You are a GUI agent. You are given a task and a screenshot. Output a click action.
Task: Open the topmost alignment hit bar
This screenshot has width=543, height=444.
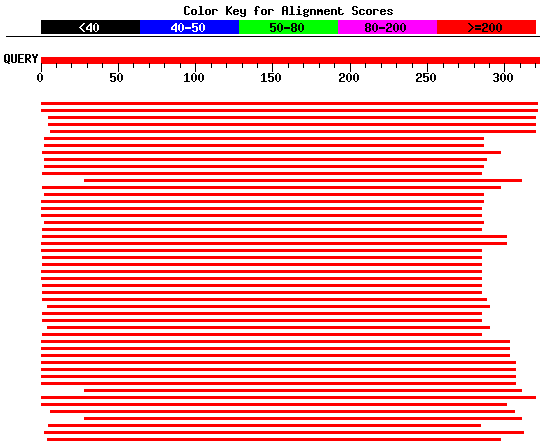click(290, 104)
